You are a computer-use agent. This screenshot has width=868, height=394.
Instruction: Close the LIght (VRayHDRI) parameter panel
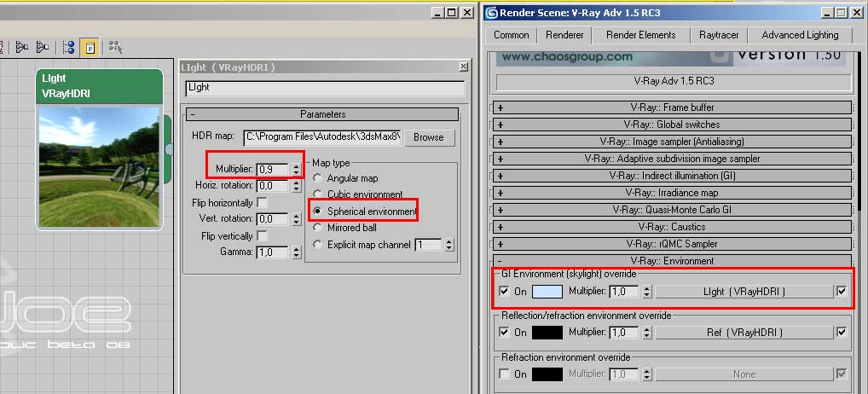463,67
